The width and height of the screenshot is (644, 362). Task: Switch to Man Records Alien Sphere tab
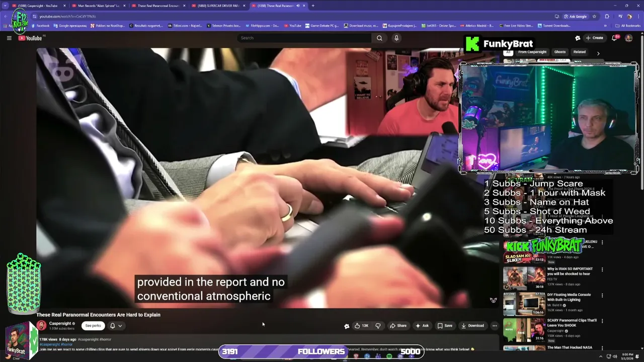[98, 6]
